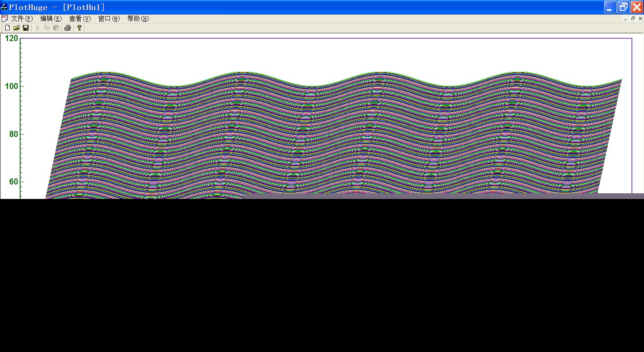Open About via the question mark icon

(79, 28)
